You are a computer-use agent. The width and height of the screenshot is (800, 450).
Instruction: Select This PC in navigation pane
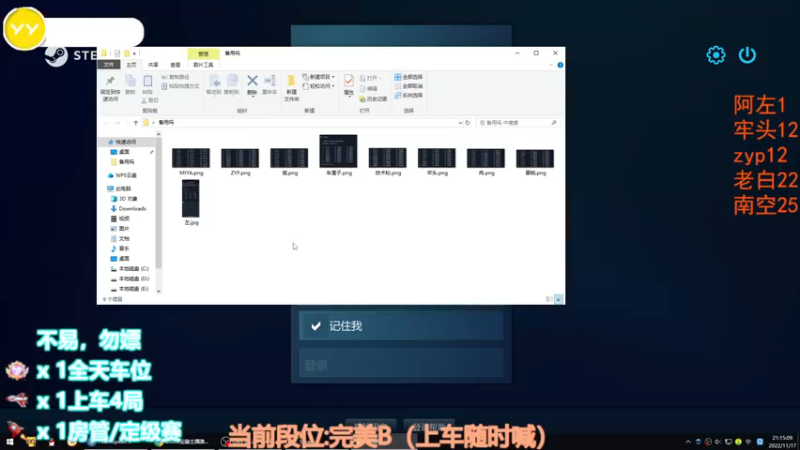(119, 188)
